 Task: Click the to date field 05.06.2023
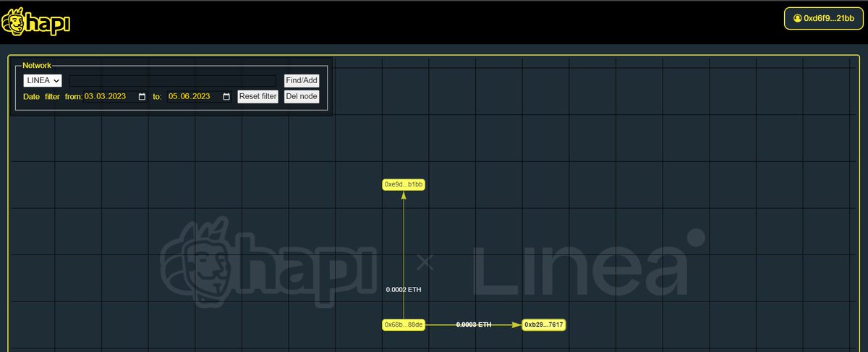pos(200,96)
